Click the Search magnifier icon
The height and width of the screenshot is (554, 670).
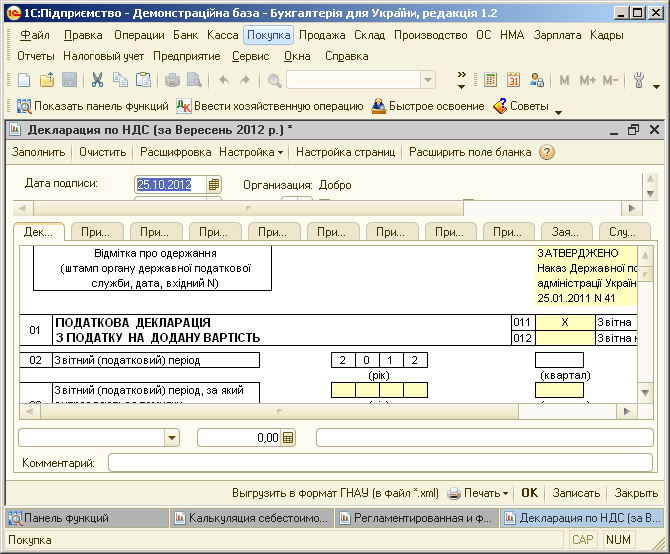(274, 80)
